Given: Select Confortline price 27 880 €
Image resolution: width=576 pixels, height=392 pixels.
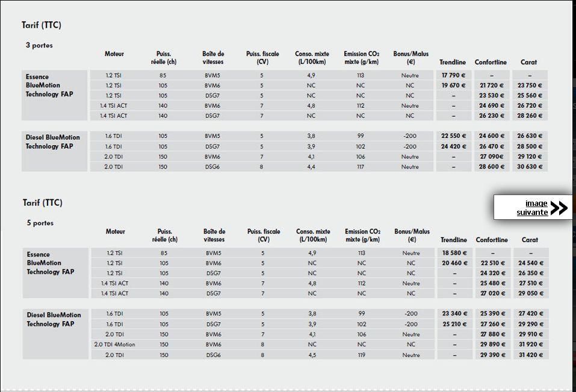Looking at the screenshot, I should (492, 334).
